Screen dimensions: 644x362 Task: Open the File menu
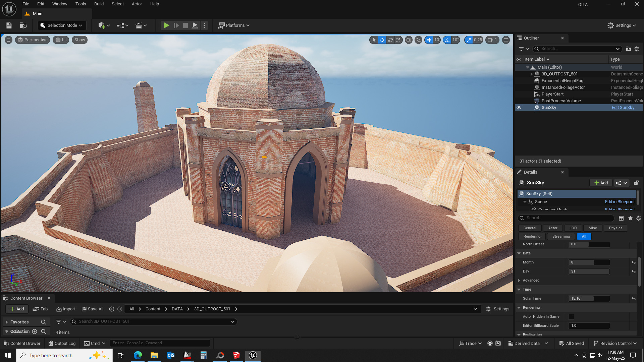click(26, 4)
